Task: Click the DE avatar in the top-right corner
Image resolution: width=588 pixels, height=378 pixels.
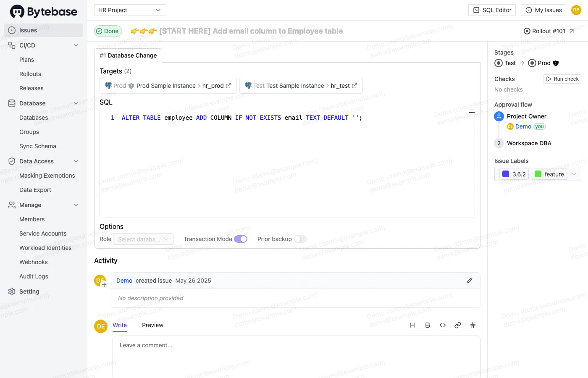Action: coord(576,10)
